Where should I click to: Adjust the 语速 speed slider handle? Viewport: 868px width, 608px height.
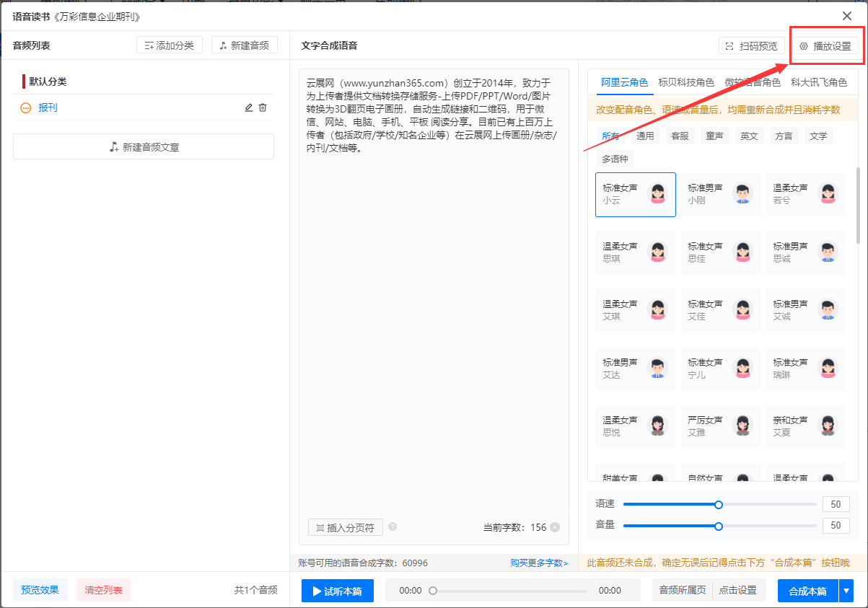point(719,505)
